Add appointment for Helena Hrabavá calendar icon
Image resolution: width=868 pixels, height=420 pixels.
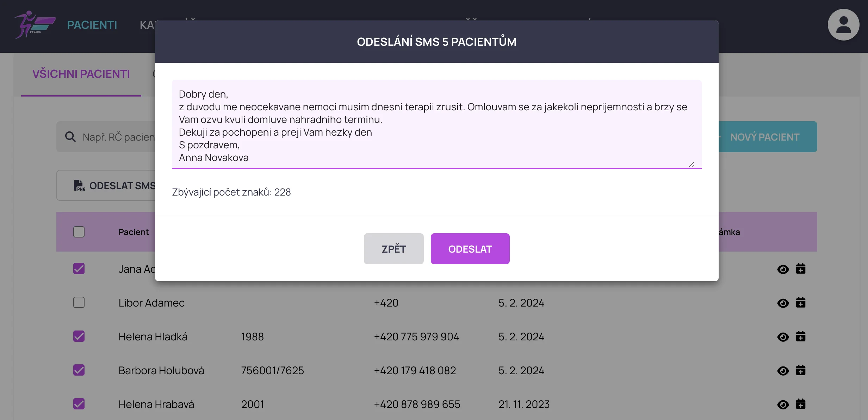pyautogui.click(x=801, y=404)
